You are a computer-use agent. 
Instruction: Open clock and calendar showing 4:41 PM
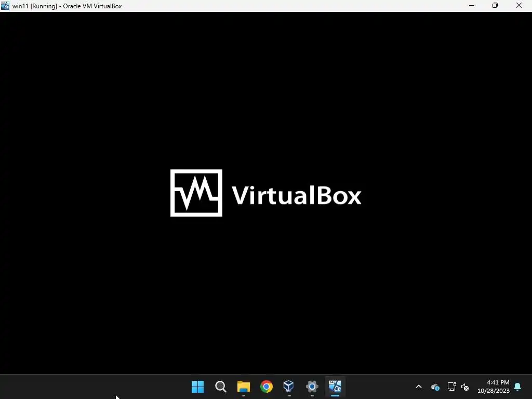(x=494, y=387)
